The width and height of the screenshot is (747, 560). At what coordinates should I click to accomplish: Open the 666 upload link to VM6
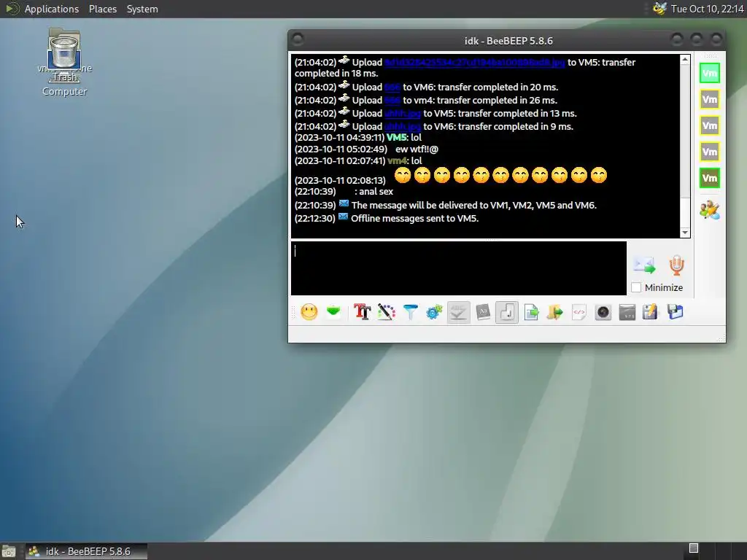[x=392, y=87]
